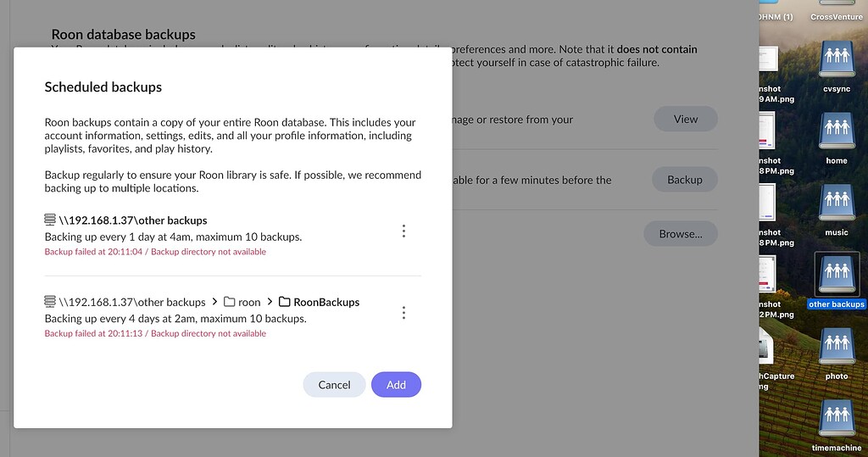868x457 pixels.
Task: Click the roon folder icon in path
Action: 229,302
